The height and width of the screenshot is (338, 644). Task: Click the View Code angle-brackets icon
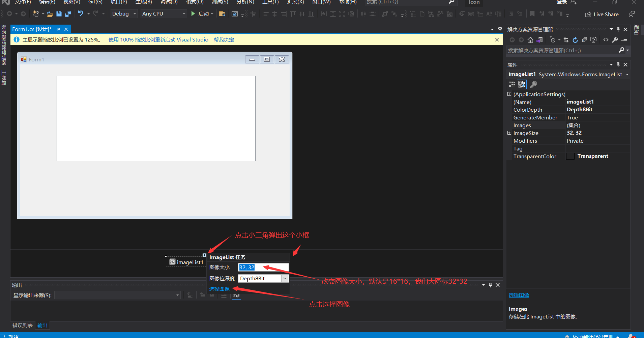pos(606,40)
